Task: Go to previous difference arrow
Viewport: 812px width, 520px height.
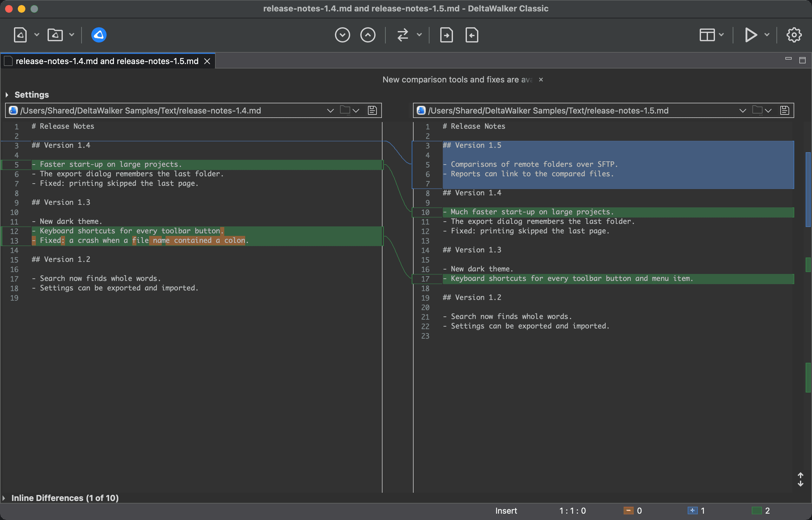Action: [x=368, y=35]
